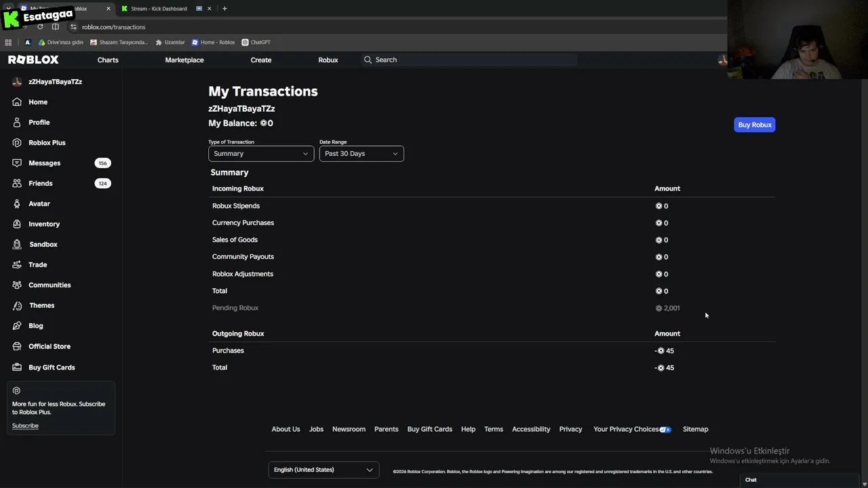Click the 'Currency Purchases' row label
Image resolution: width=868 pixels, height=488 pixels.
[243, 223]
